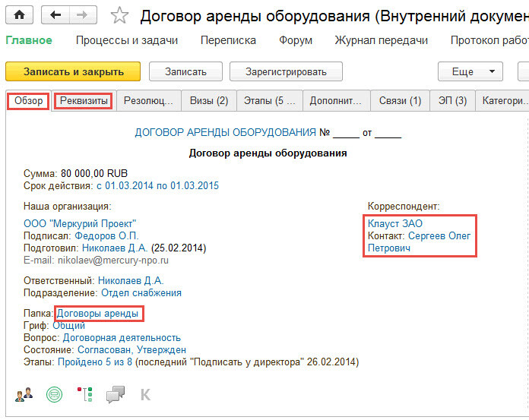Image resolution: width=529 pixels, height=420 pixels.
Task: Open the Клауст ЗАО correspondent link
Action: tap(395, 224)
